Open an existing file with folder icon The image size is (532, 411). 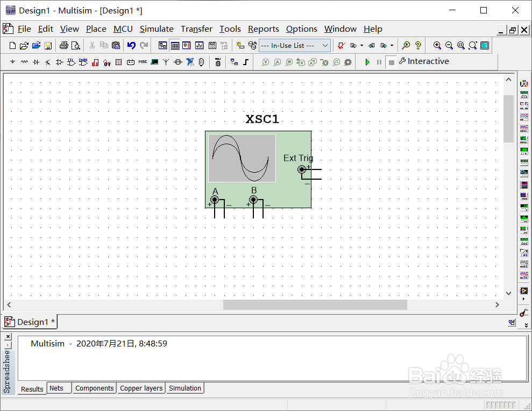click(24, 46)
